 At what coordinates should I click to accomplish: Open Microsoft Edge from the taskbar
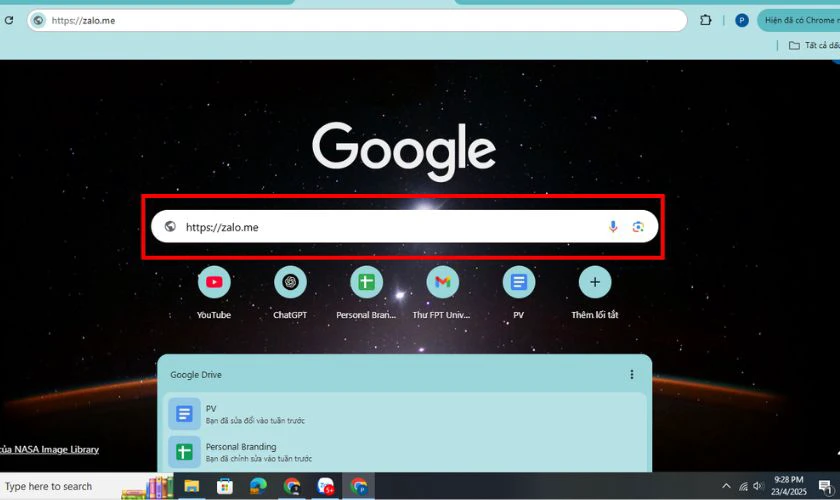(x=258, y=486)
